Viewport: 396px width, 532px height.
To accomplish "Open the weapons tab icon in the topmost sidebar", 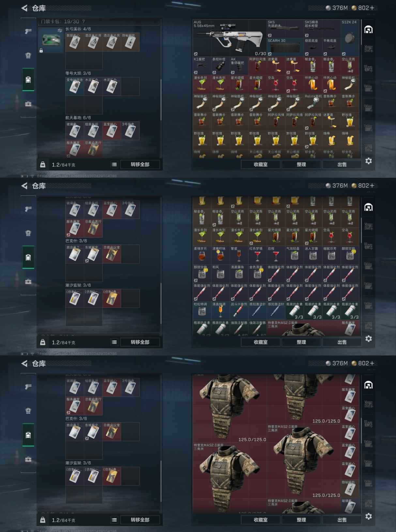I will click(28, 31).
